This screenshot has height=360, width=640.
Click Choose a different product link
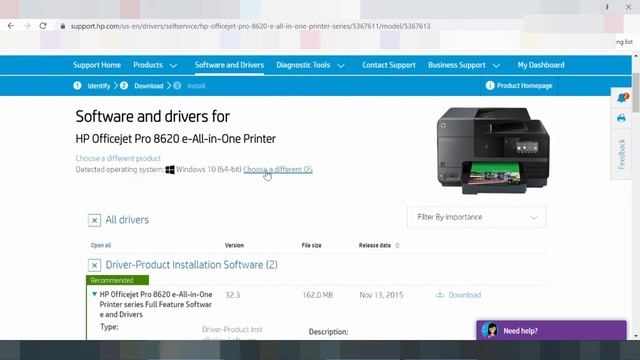pos(118,158)
